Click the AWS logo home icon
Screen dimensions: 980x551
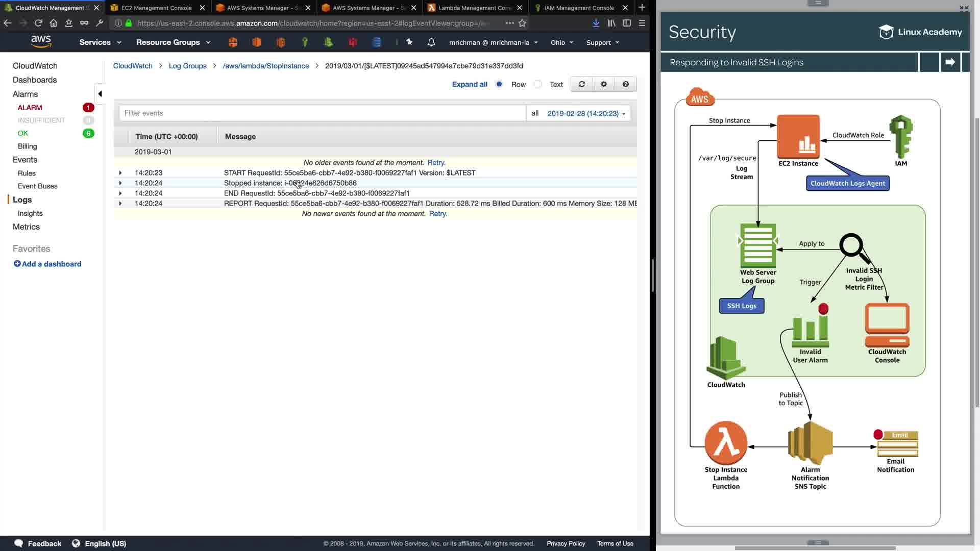(x=41, y=41)
